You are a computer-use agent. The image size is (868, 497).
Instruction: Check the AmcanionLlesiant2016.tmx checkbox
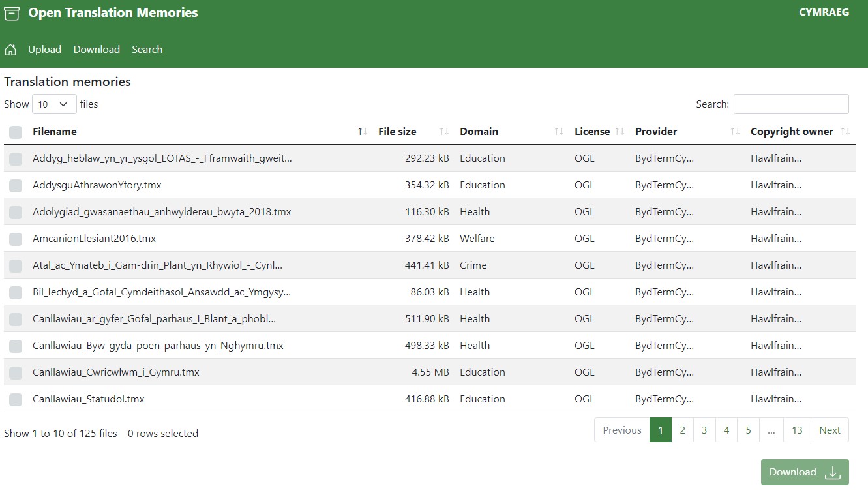pos(16,239)
